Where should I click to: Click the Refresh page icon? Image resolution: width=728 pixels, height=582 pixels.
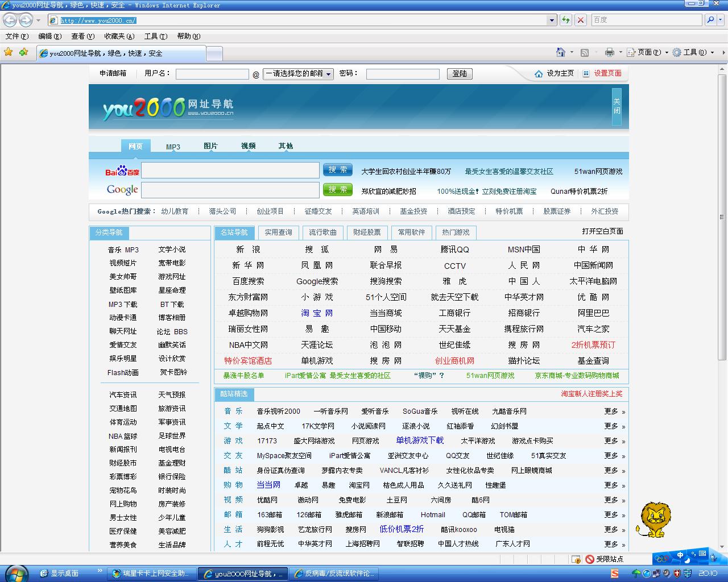pos(565,20)
